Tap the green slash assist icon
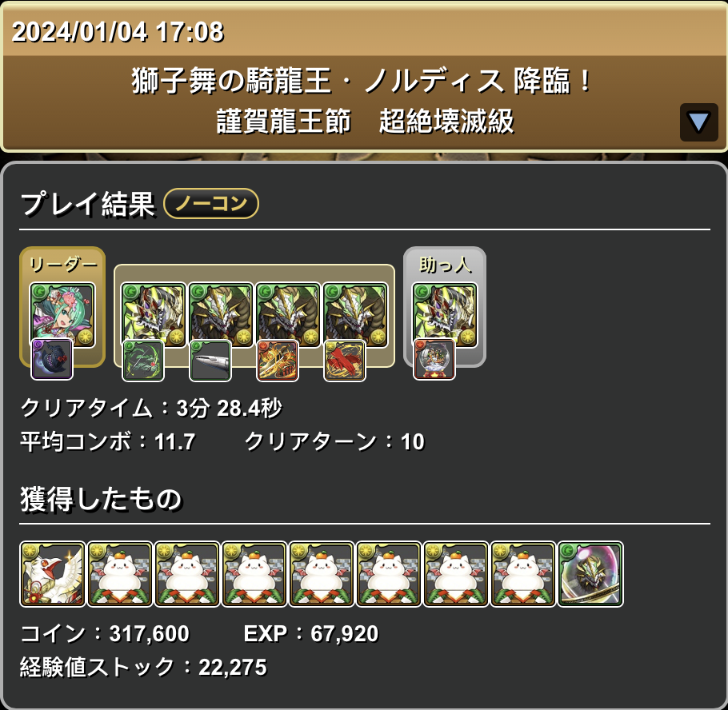This screenshot has height=710, width=728. click(143, 361)
